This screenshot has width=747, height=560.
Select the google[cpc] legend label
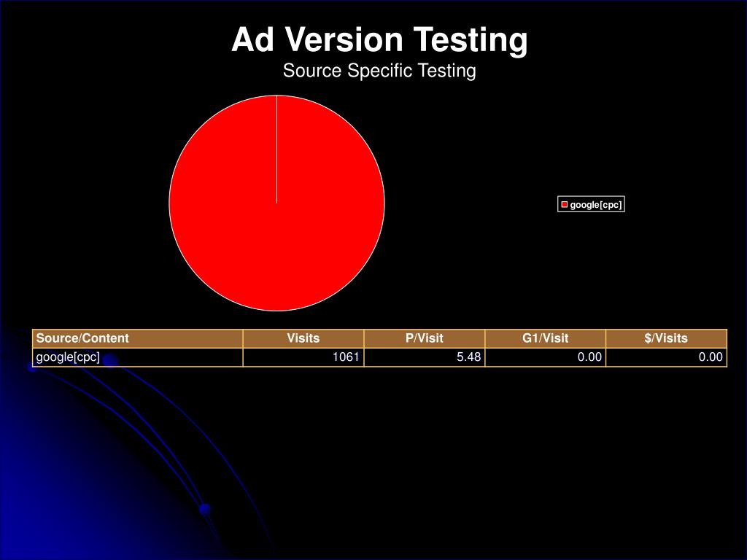[596, 205]
